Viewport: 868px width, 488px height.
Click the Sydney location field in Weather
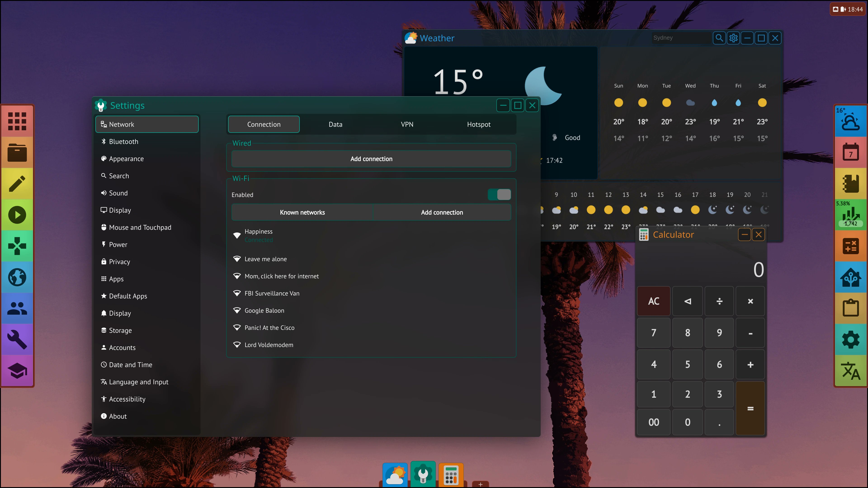681,38
